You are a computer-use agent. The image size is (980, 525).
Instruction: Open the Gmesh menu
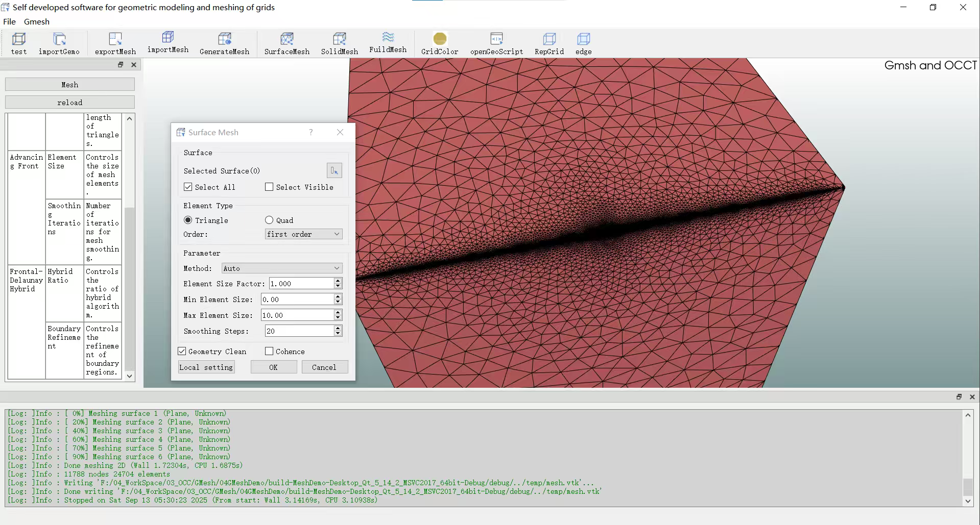pos(37,21)
